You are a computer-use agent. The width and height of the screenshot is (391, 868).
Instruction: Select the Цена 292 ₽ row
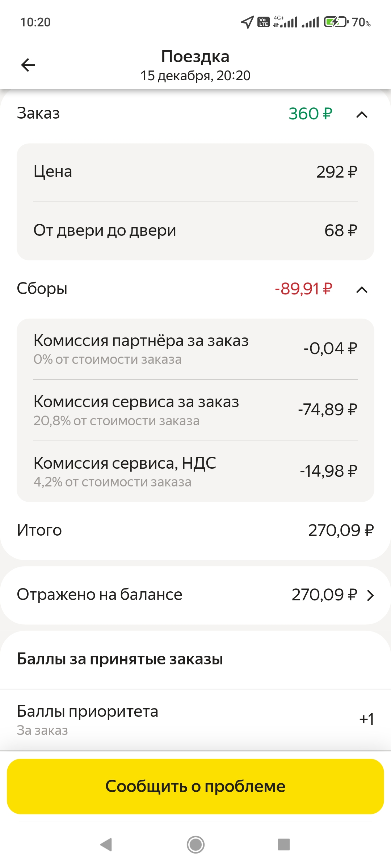click(195, 172)
